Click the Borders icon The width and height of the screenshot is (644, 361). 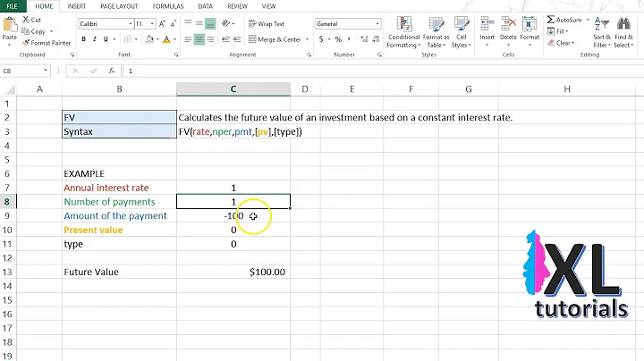coord(128,39)
